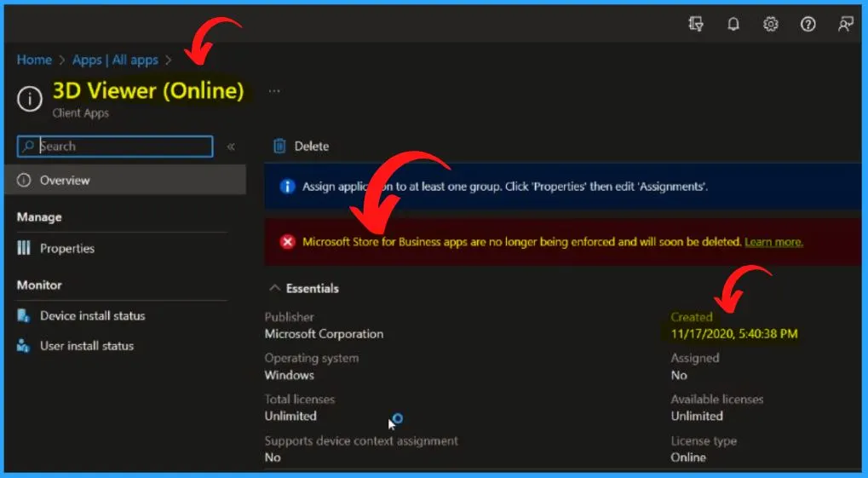Click the Microsoft Corporation publisher value
The width and height of the screenshot is (868, 478).
324,334
